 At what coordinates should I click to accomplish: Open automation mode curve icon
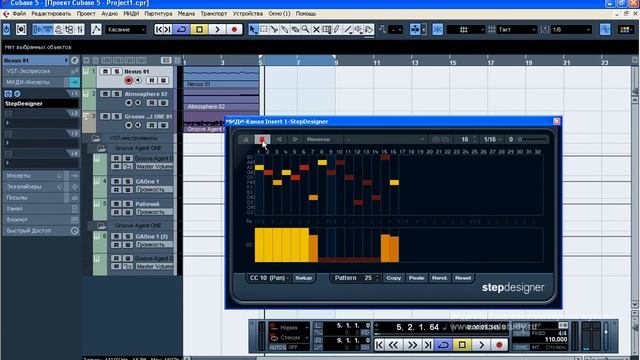click(x=96, y=29)
